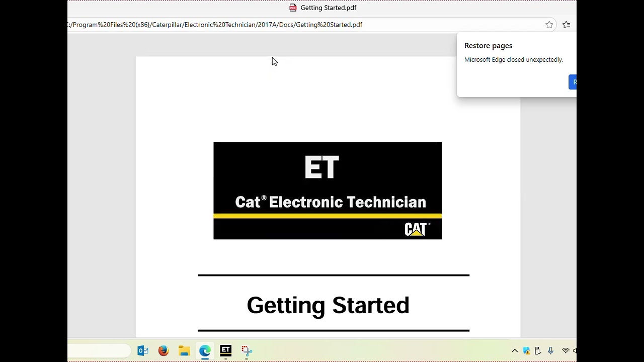The height and width of the screenshot is (362, 644).
Task: Click 'Microsoft Edge closed unexpectedly.' message
Action: [514, 60]
